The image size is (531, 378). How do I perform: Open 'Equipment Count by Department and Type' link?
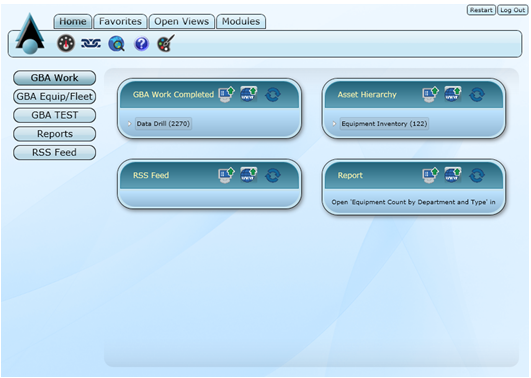(413, 202)
